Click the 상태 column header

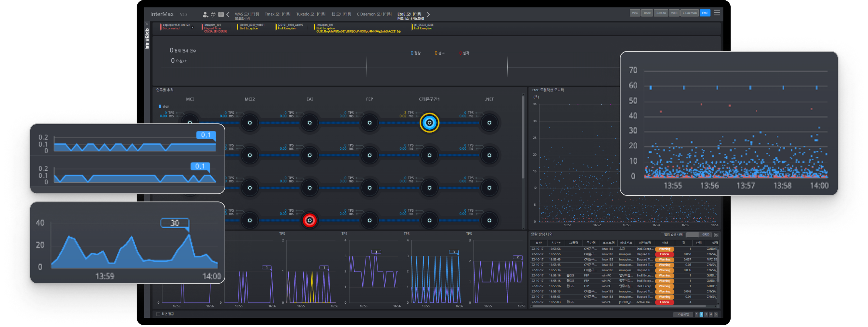point(665,243)
